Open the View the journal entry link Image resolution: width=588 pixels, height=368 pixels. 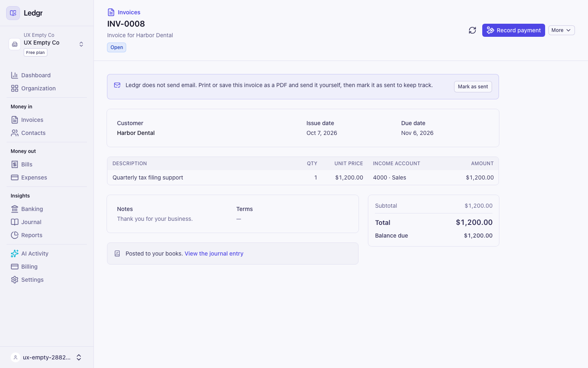(x=214, y=254)
